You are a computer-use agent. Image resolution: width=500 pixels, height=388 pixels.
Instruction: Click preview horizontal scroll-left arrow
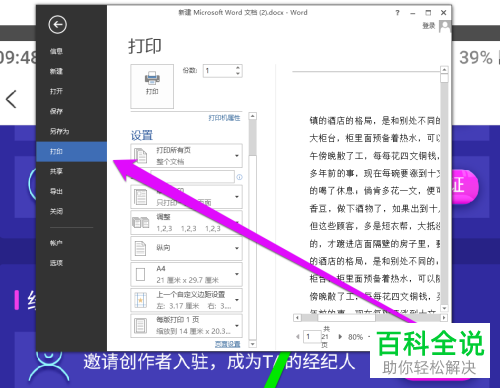tap(297, 318)
